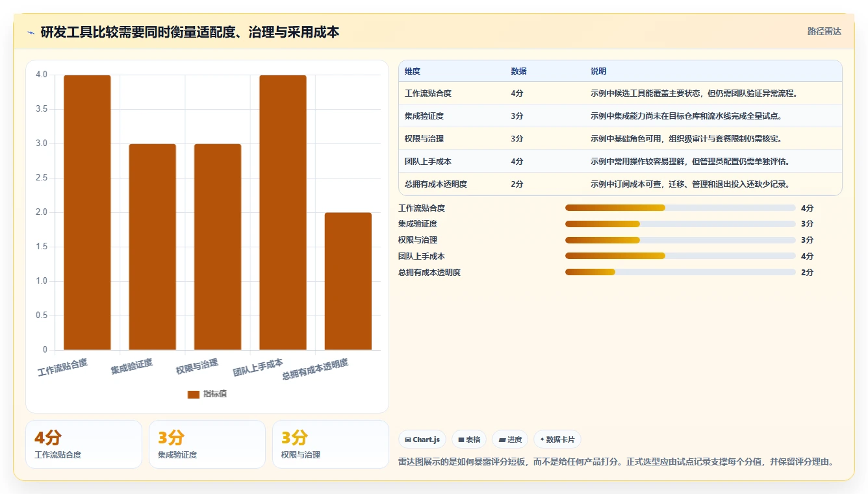Click the 集成验证度 progress bar

pos(680,224)
